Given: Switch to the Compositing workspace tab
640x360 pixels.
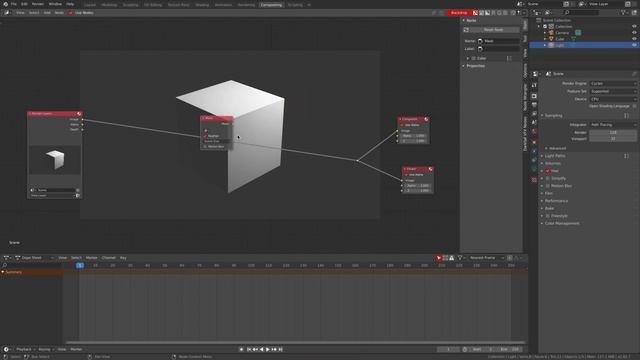Looking at the screenshot, I should click(x=271, y=5).
